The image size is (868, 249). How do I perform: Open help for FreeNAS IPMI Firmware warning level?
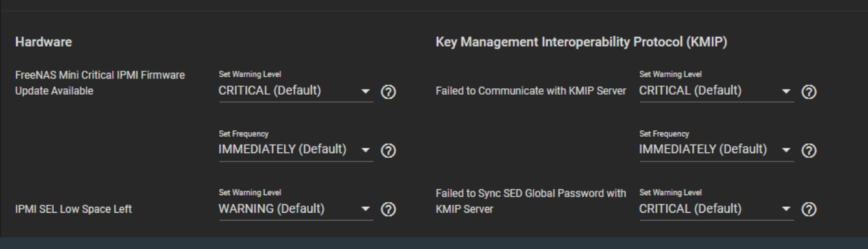coord(388,92)
